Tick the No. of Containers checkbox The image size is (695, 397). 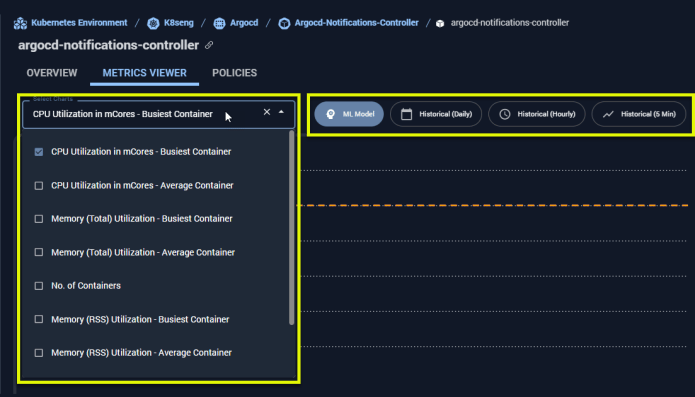pyautogui.click(x=39, y=286)
